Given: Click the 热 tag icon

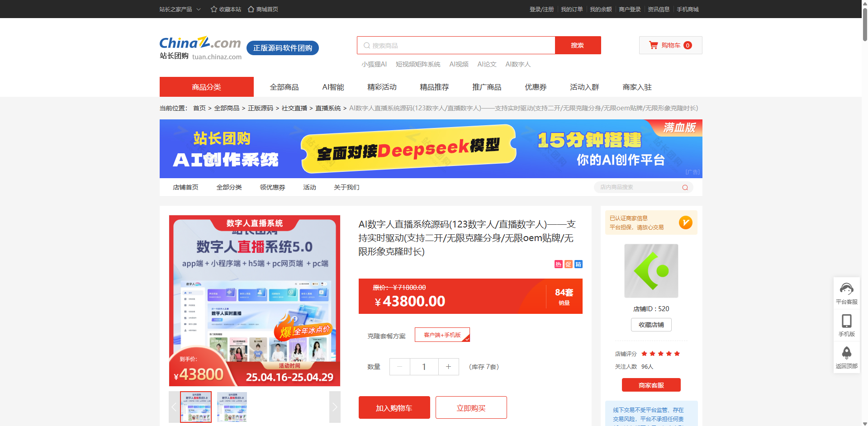Looking at the screenshot, I should click(x=559, y=264).
